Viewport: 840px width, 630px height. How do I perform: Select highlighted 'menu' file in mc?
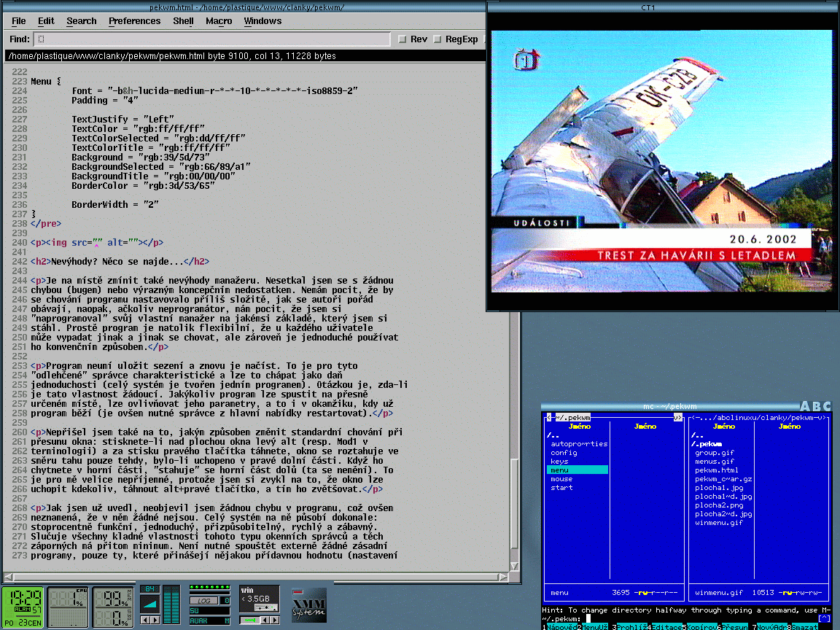(x=577, y=470)
